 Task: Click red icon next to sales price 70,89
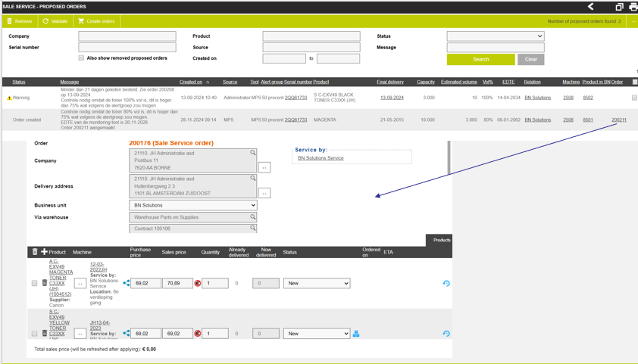click(x=198, y=283)
